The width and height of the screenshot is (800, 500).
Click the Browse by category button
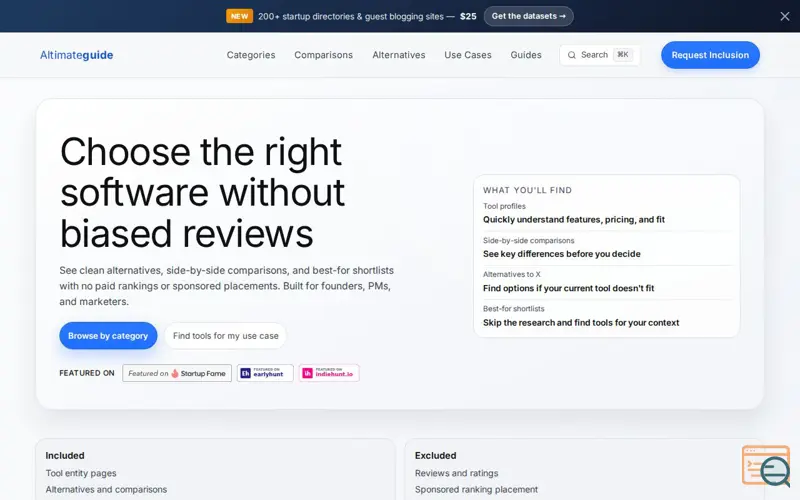coord(108,336)
